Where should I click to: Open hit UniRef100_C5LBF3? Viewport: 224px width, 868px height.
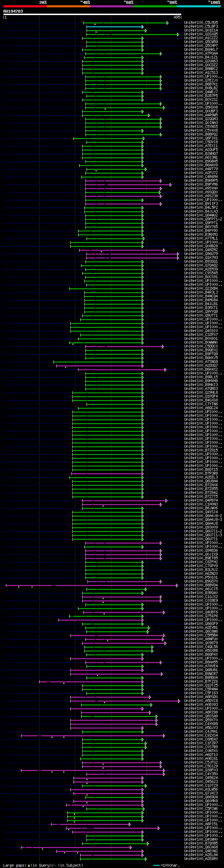click(x=201, y=27)
